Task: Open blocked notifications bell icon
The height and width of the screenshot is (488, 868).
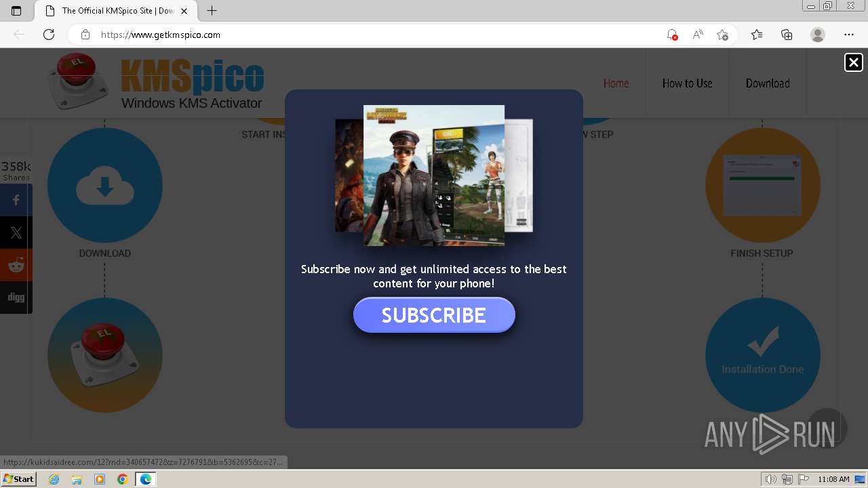Action: 672,35
